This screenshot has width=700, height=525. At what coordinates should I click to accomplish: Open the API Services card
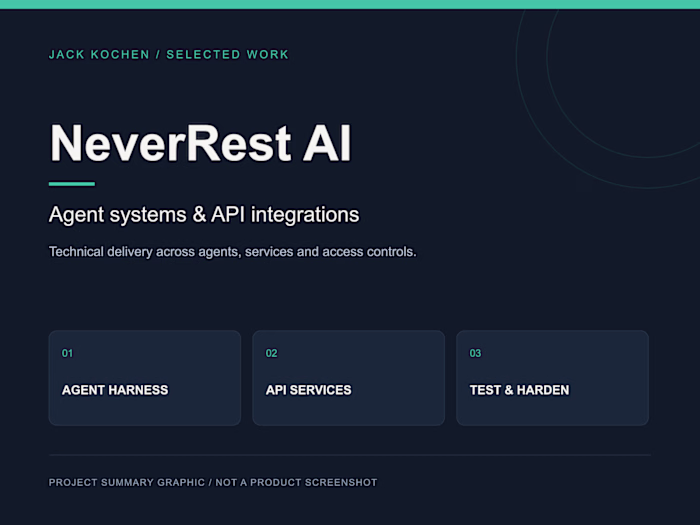(x=349, y=378)
